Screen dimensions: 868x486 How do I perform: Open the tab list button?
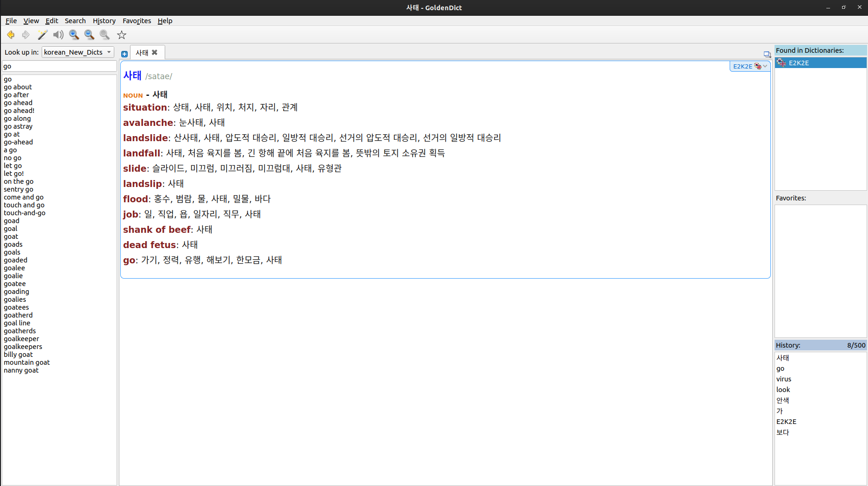pyautogui.click(x=767, y=54)
